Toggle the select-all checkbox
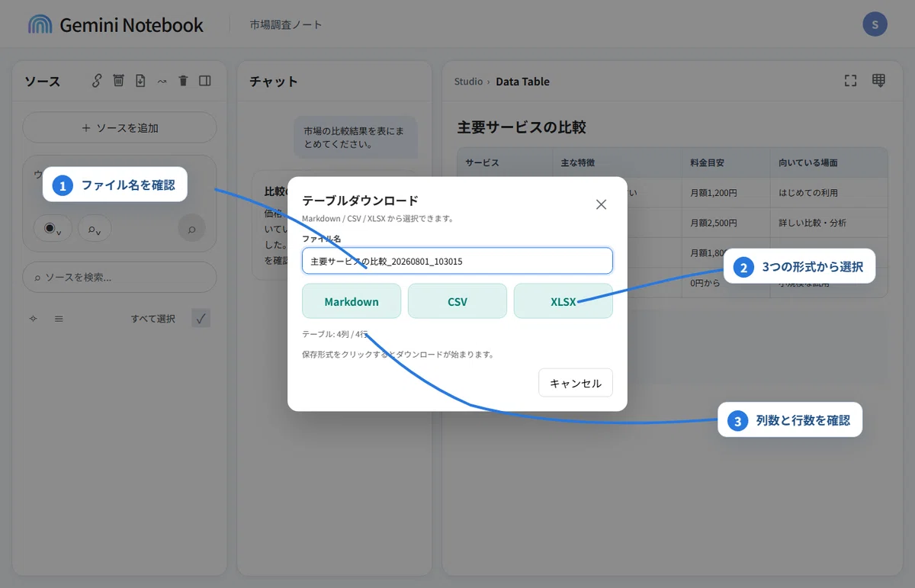Screen dimensions: 915x588 tap(201, 319)
